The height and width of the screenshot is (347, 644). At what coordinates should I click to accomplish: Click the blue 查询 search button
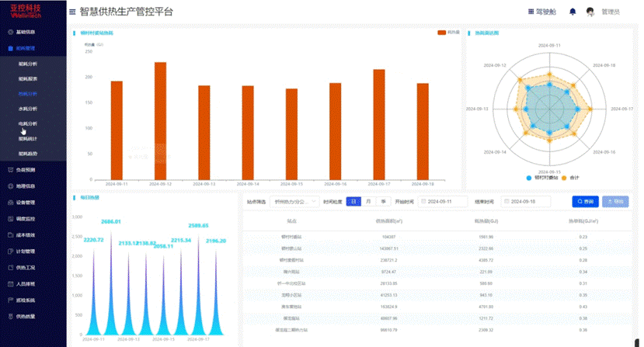(x=585, y=202)
